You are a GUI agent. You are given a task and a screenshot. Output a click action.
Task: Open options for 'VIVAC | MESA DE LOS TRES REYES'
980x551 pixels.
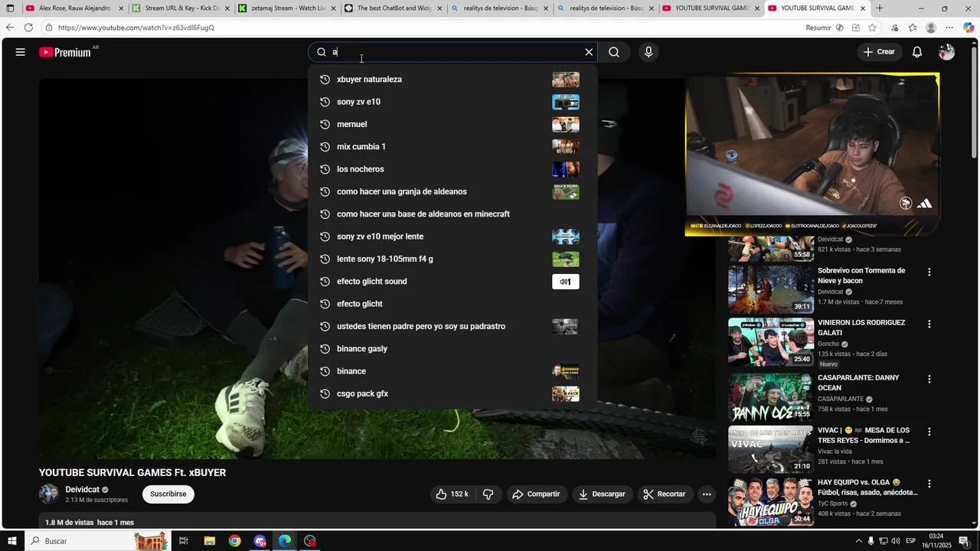pos(929,432)
